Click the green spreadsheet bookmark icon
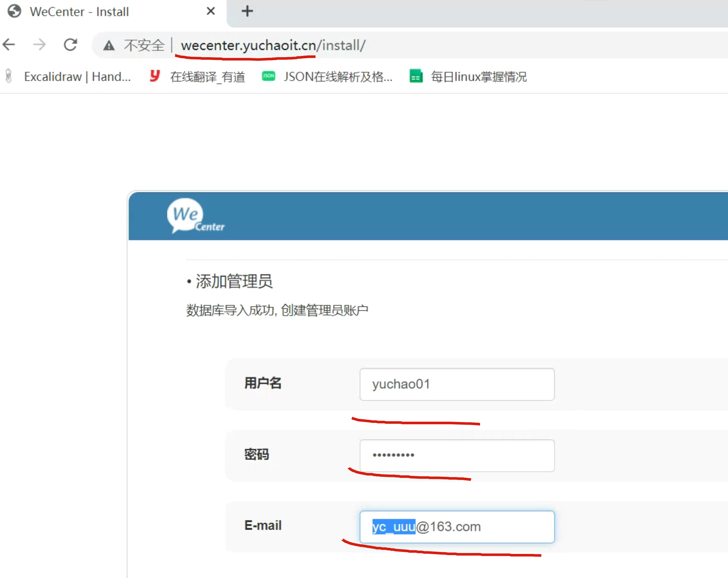 tap(416, 76)
